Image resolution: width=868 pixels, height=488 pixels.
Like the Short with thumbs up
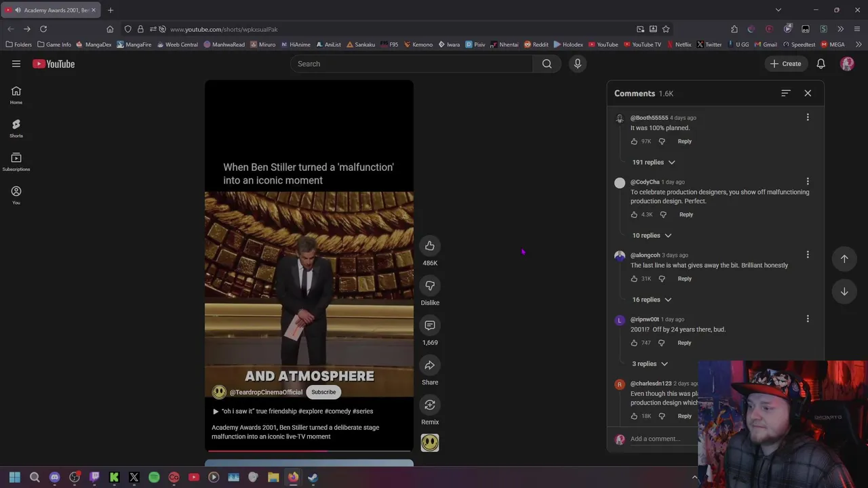(430, 246)
